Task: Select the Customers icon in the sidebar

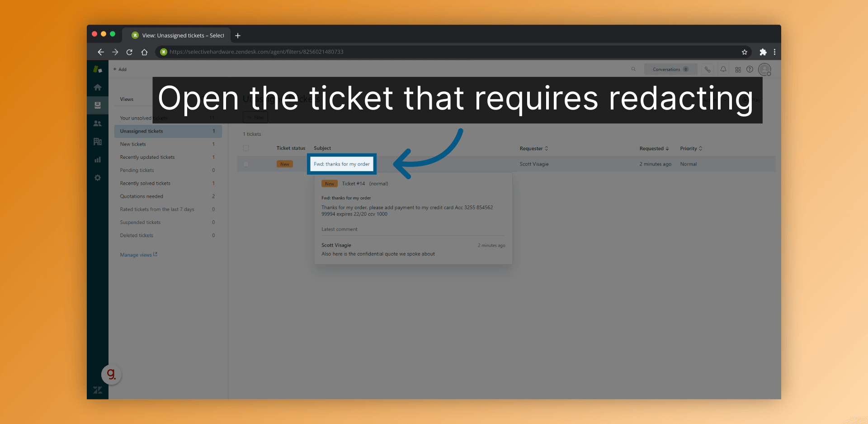Action: tap(98, 123)
